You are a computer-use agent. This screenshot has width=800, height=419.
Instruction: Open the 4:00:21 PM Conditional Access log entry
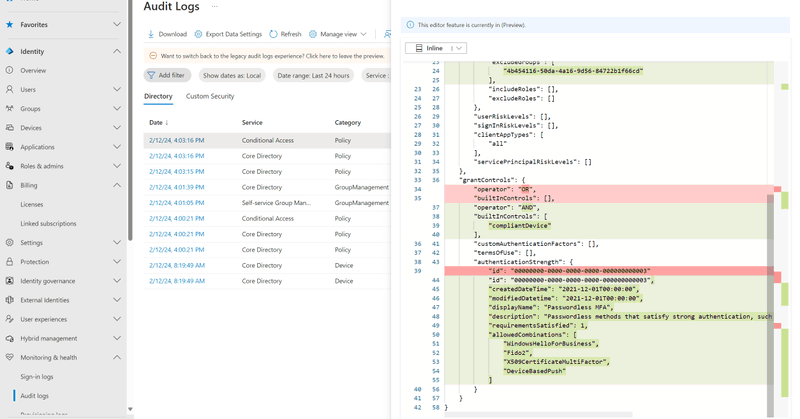pos(267,218)
